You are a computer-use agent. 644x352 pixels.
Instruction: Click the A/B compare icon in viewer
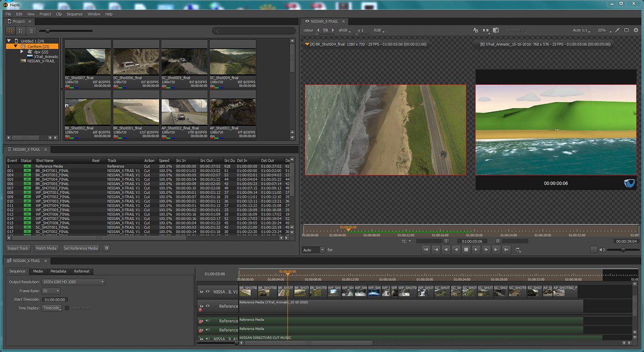(x=476, y=30)
